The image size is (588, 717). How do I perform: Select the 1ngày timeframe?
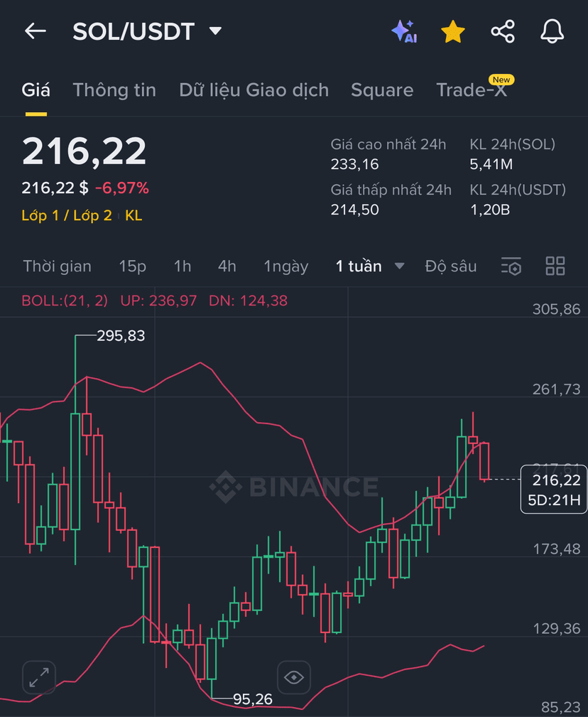pyautogui.click(x=286, y=266)
